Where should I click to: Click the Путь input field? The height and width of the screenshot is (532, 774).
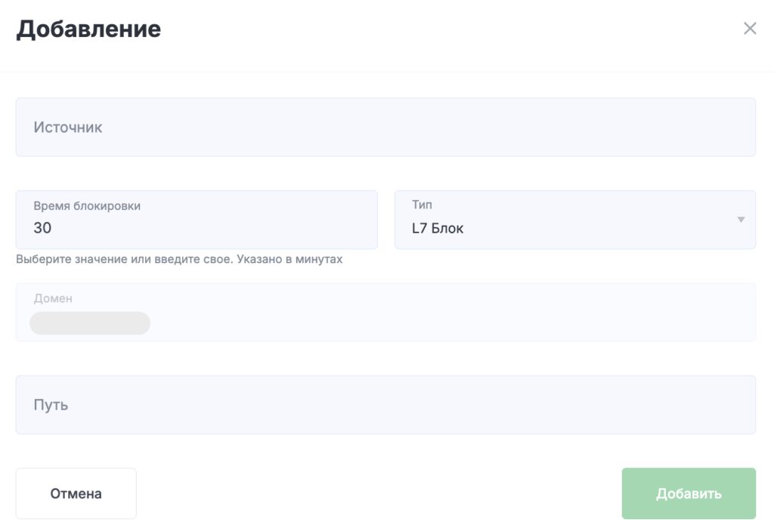click(385, 405)
